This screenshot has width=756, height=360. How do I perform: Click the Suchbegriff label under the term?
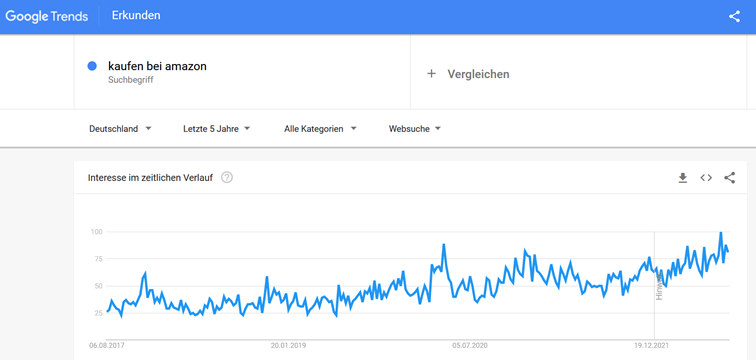click(131, 80)
